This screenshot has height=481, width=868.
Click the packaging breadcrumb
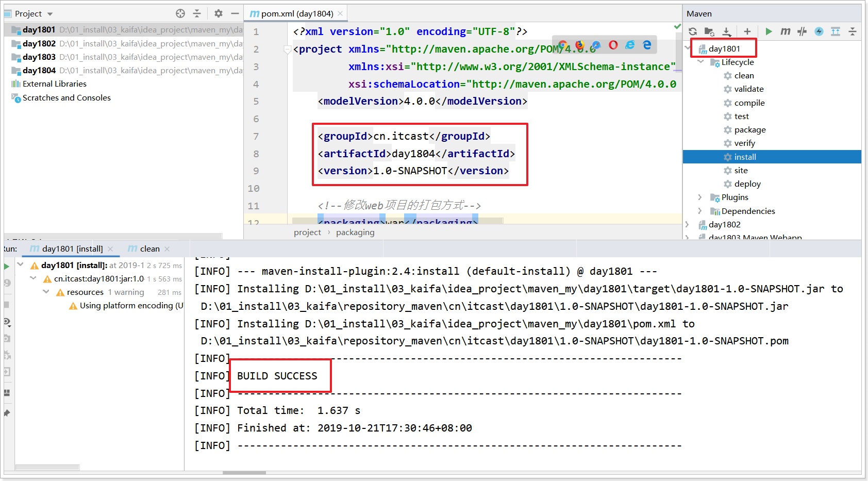[x=355, y=233]
